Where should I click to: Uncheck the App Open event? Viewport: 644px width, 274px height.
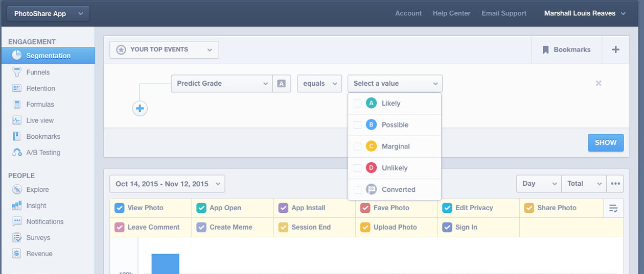[201, 208]
